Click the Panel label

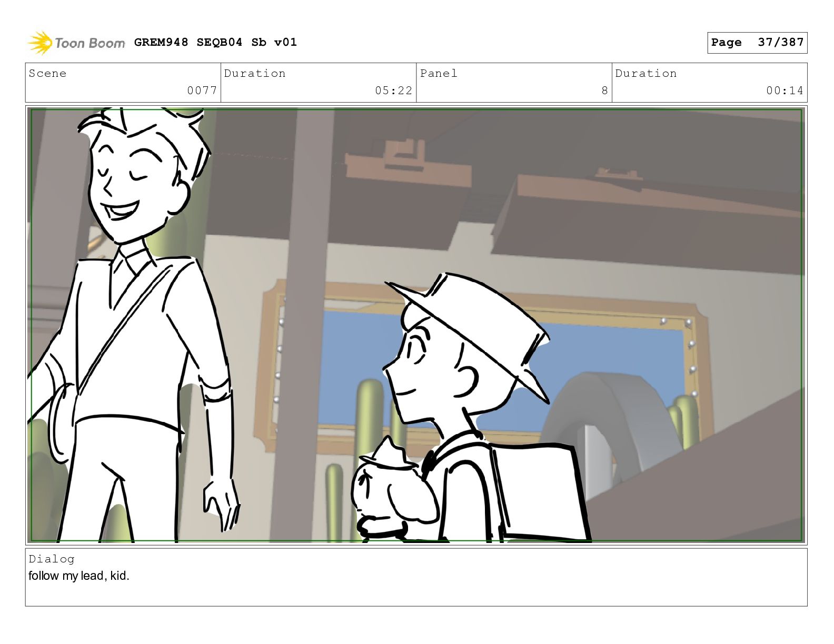click(439, 73)
